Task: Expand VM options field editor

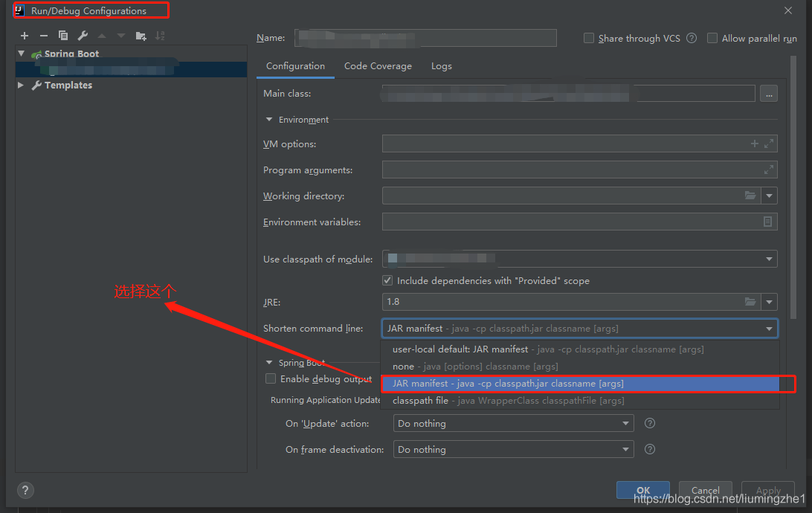Action: coord(769,143)
